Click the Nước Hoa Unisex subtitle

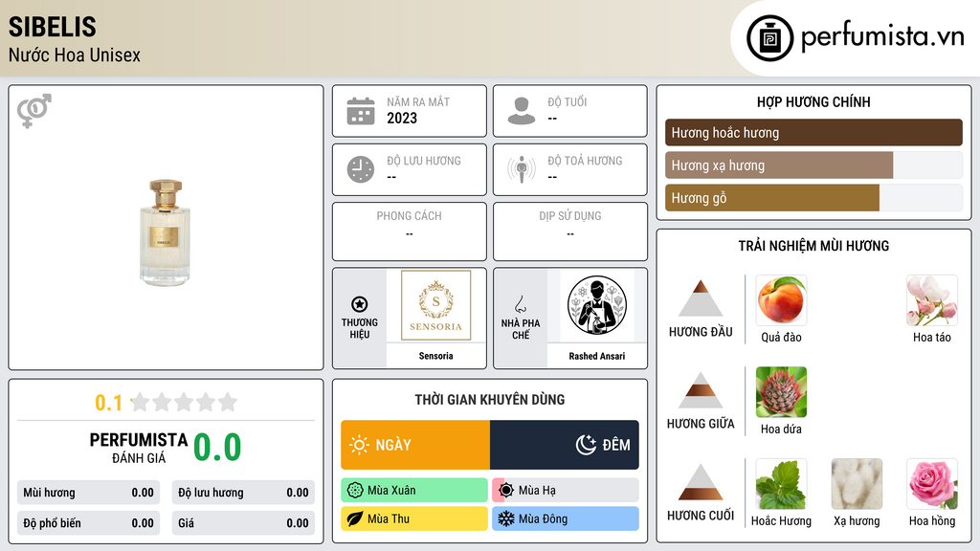(75, 55)
